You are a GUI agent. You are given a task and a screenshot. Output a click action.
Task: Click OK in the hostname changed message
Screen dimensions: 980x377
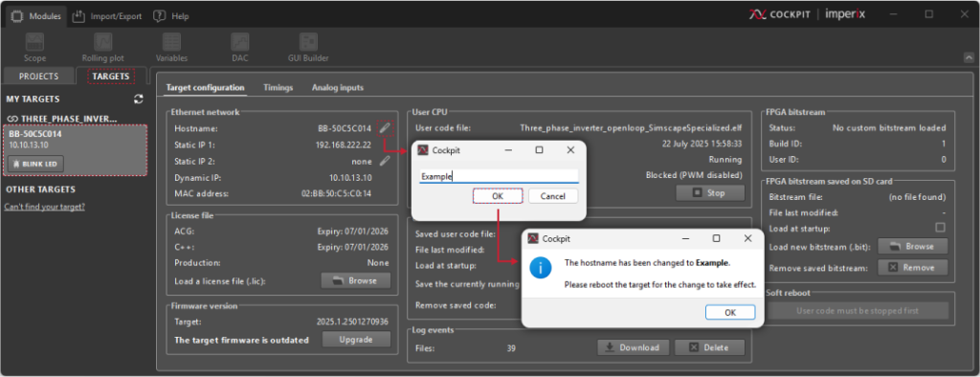[730, 312]
